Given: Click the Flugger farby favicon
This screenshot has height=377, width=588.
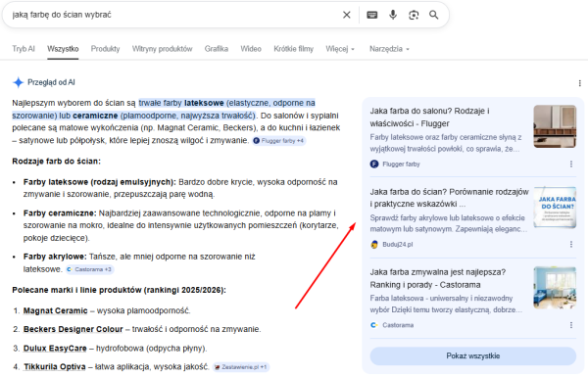Looking at the screenshot, I should pos(374,164).
